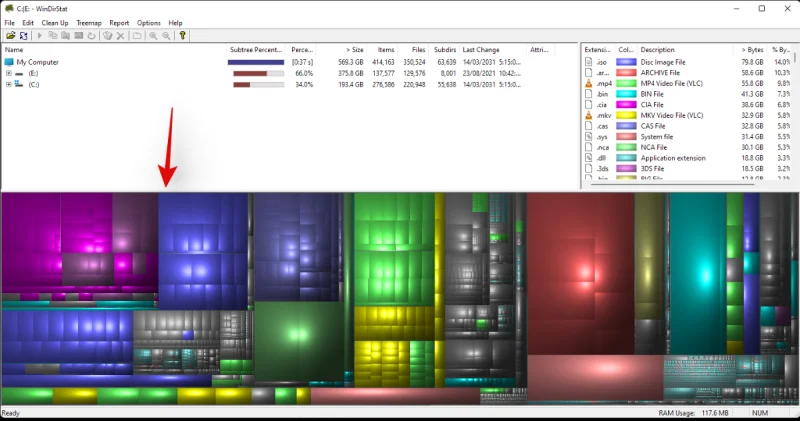
Task: Sort by the Size column header
Action: 355,49
